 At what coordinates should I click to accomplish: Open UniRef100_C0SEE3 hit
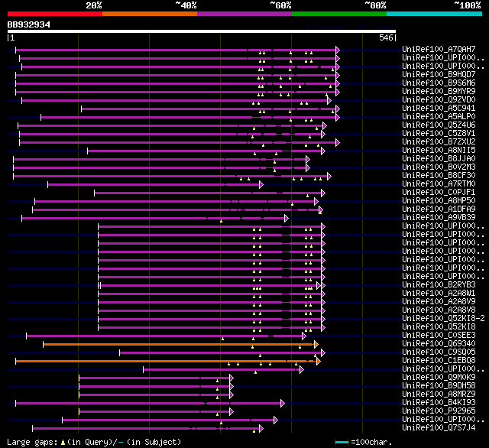click(x=439, y=336)
